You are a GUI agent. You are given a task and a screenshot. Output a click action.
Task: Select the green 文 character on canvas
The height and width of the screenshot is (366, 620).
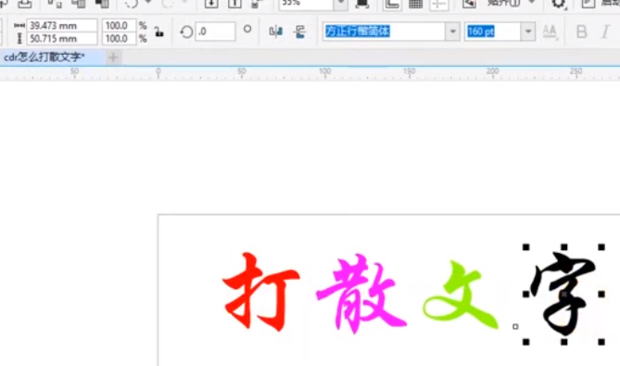[460, 294]
